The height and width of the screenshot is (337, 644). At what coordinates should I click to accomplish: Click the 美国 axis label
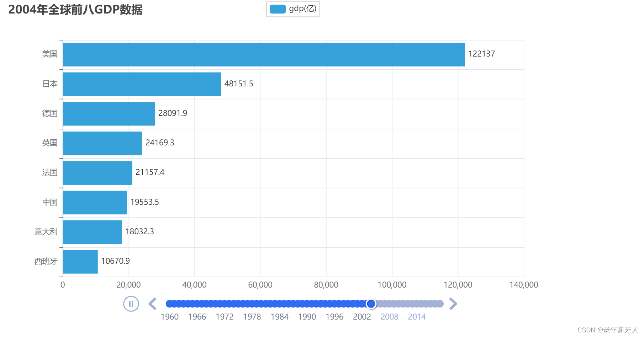(x=50, y=54)
